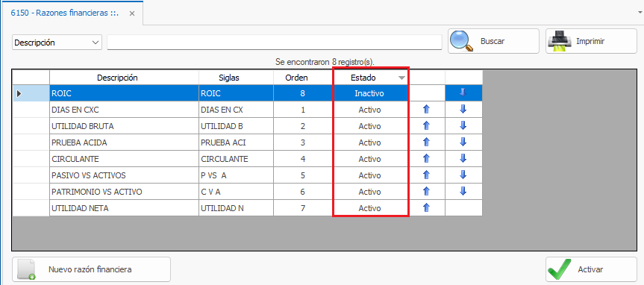Select the PRUEBA ACIDA description cell
Screen dimensions: 644x285
[x=124, y=142]
